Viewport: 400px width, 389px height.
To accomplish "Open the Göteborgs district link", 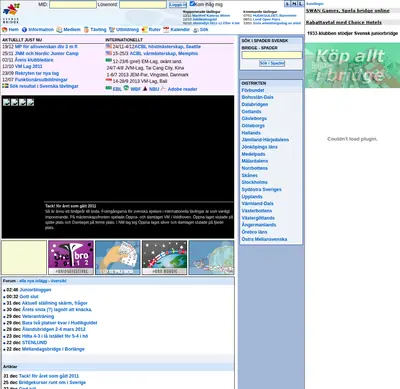I will (253, 126).
